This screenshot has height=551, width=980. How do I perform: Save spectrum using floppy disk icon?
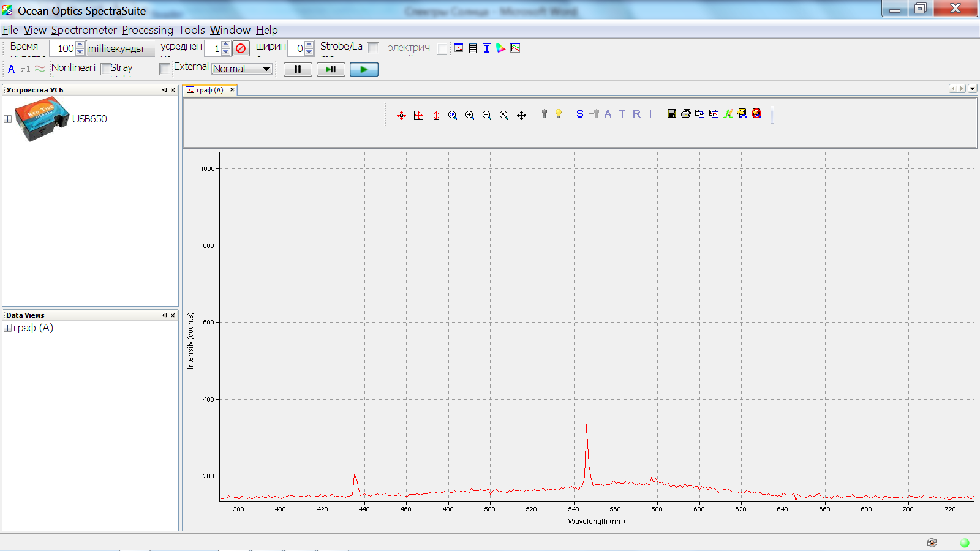coord(672,114)
